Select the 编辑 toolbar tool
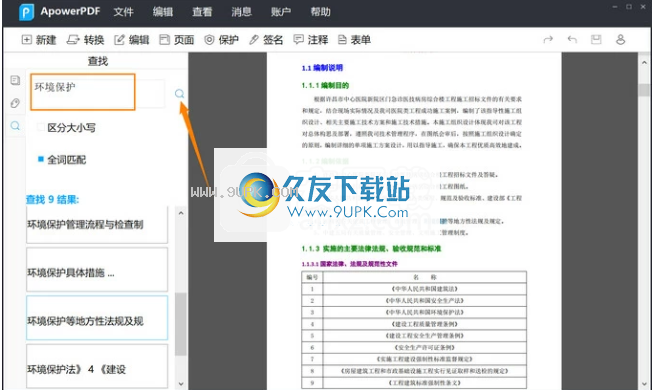This screenshot has width=654, height=390. coord(132,40)
